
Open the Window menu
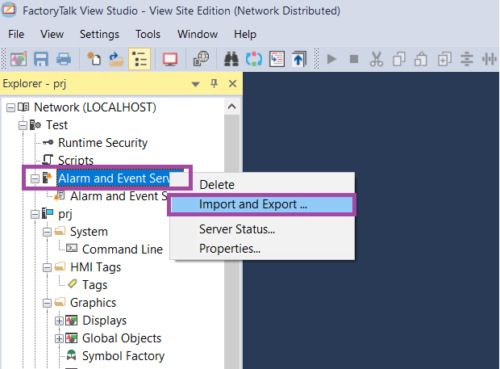point(197,34)
